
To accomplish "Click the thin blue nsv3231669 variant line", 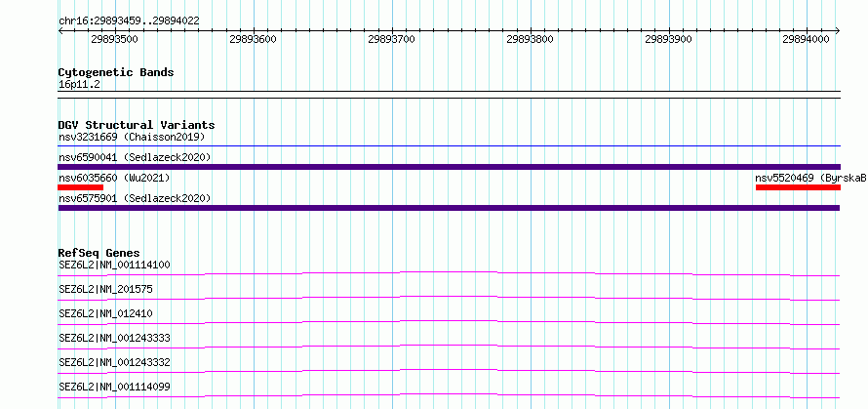I will [x=449, y=145].
